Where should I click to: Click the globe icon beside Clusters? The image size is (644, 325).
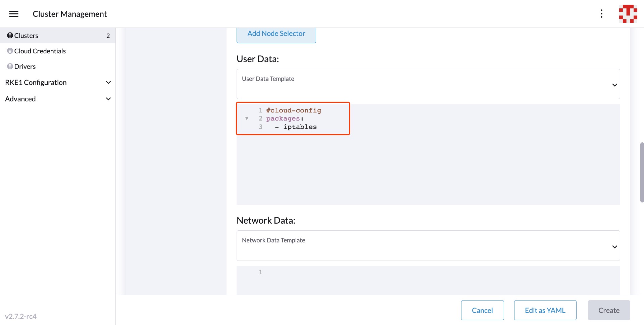tap(10, 35)
